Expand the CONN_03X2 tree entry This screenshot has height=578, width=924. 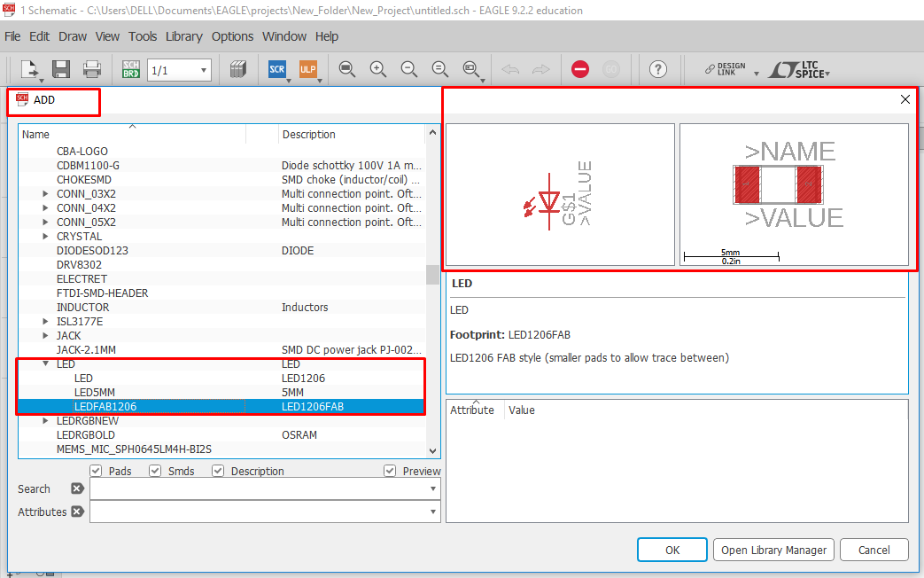coord(45,193)
